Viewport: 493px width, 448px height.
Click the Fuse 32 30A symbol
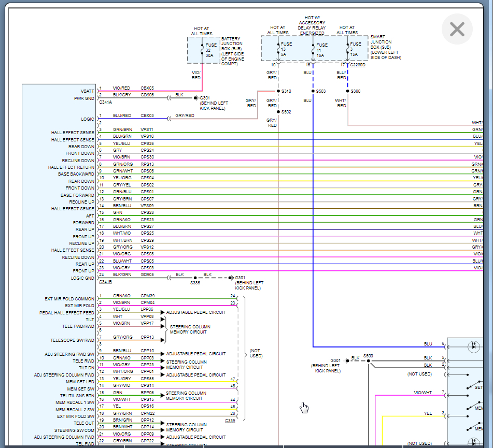(202, 50)
